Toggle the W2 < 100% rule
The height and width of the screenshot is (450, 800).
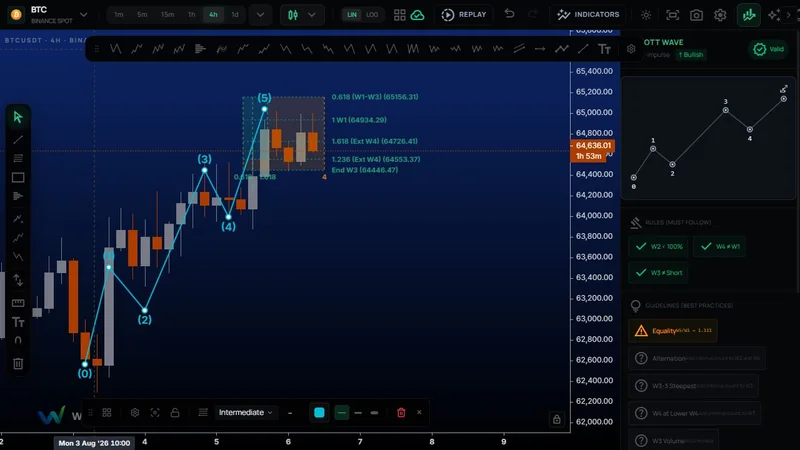click(x=659, y=246)
